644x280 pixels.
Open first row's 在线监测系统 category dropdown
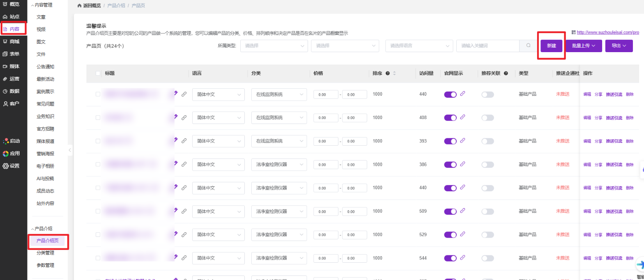[x=279, y=94]
